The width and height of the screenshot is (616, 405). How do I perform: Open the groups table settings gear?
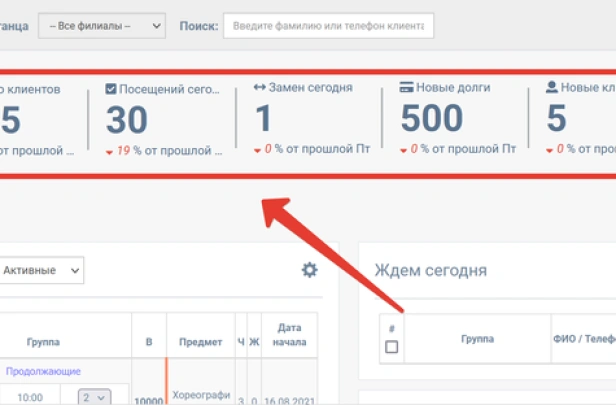310,270
